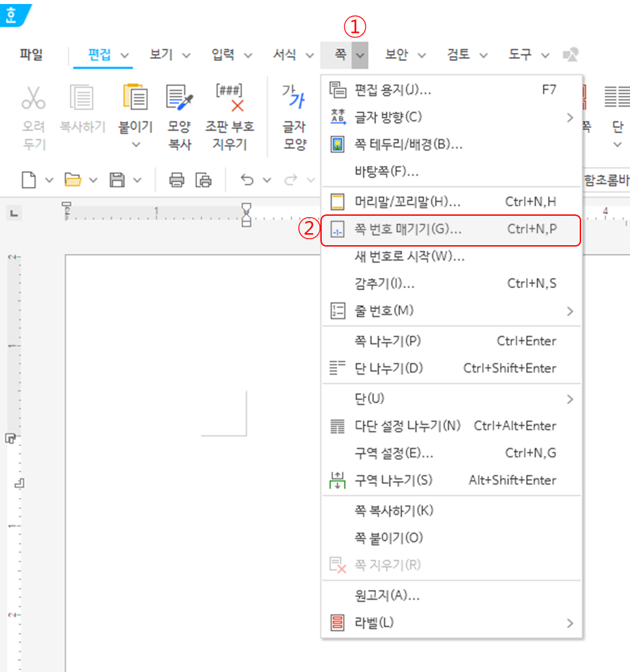
Task: Click the margin marker on the horizontal ruler
Action: [247, 213]
